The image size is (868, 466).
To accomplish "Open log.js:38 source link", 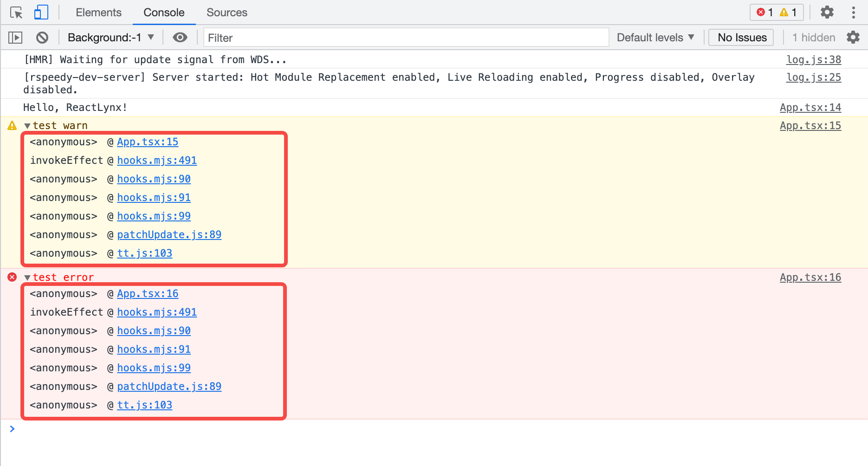I will [813, 59].
